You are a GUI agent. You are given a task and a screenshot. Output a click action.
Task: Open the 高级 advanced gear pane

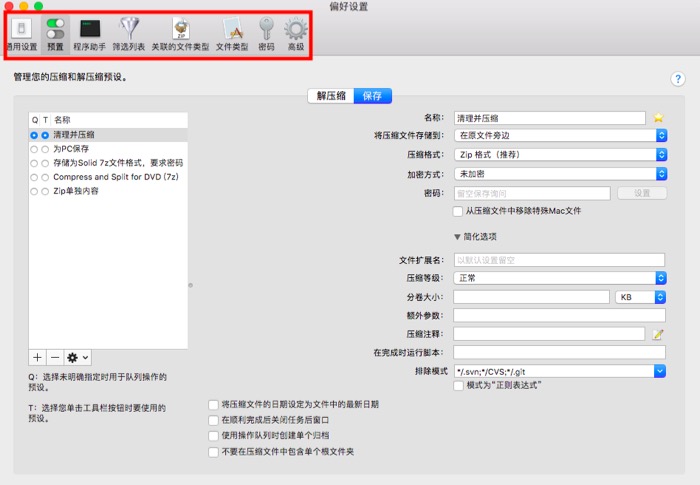(296, 34)
